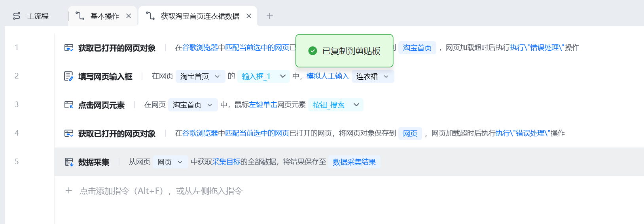Click the 模拟人工输入 link

pos(328,76)
